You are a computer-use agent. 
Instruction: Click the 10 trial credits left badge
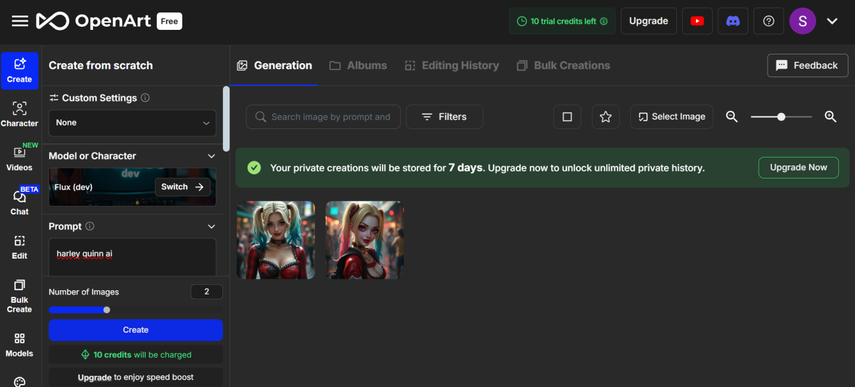tap(562, 21)
